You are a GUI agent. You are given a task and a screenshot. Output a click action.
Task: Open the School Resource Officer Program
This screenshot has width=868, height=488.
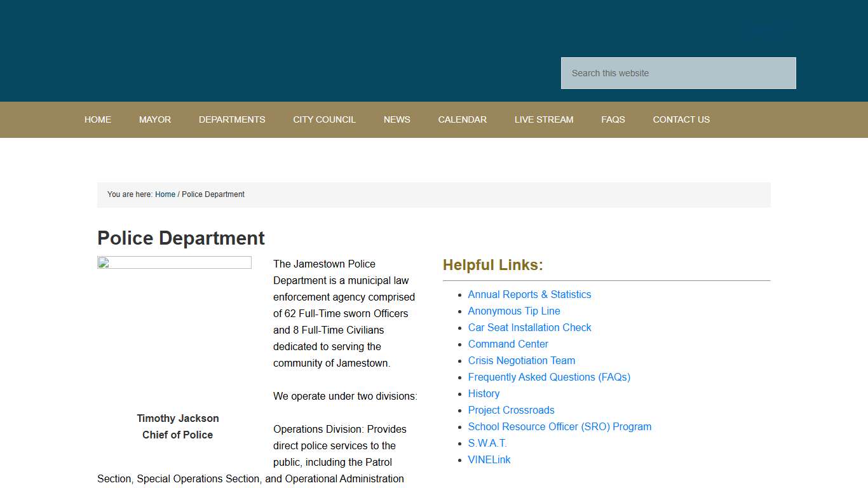(559, 426)
